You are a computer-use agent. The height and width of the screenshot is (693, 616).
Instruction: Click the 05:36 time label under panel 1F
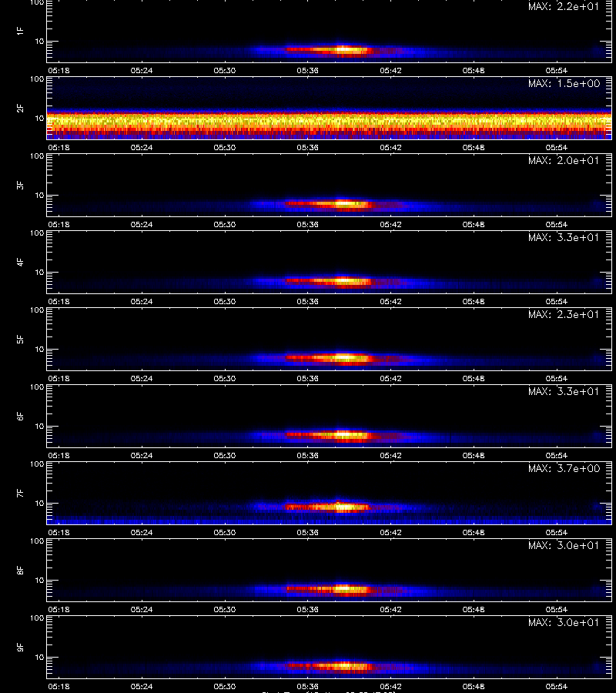pos(307,71)
